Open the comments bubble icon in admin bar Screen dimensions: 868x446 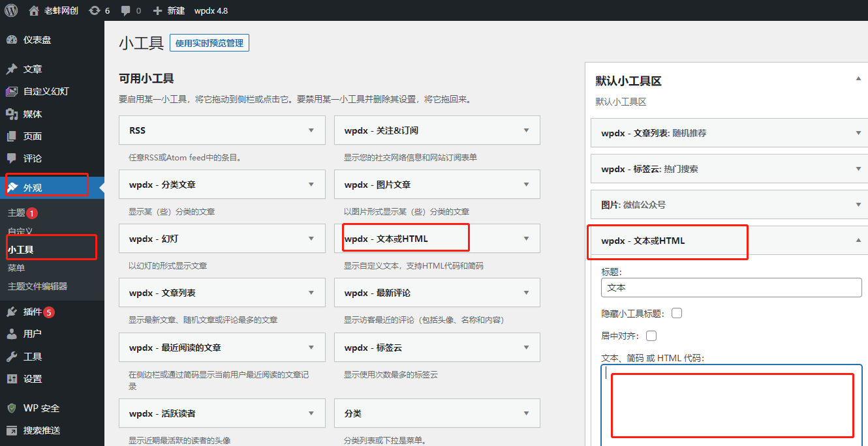click(x=126, y=10)
